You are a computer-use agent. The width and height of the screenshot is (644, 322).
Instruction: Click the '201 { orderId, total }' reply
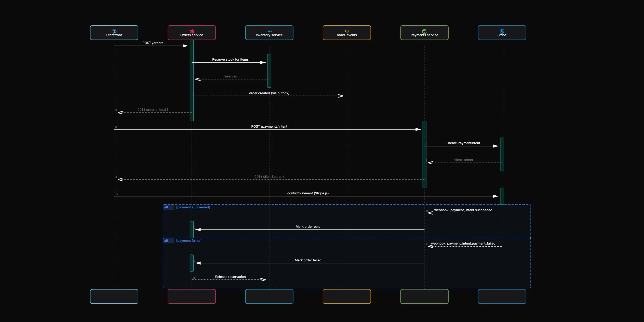153,110
